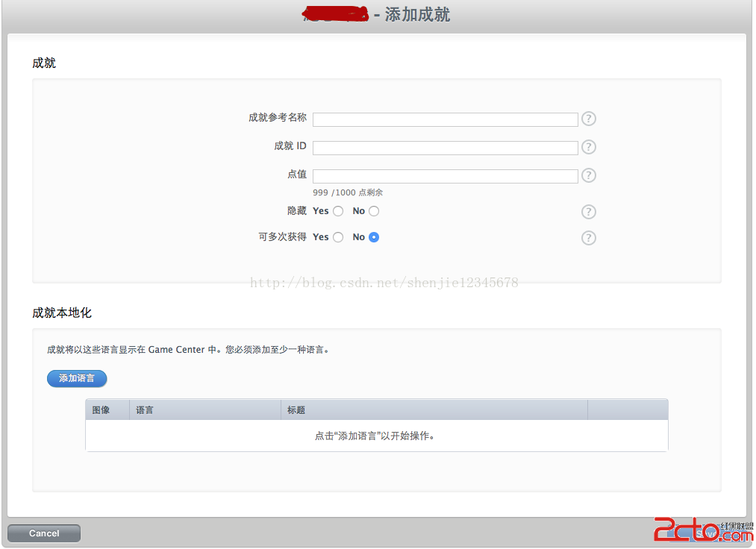Viewport: 756px width, 549px height.
Task: Focus the 成就 ID input field
Action: (445, 148)
